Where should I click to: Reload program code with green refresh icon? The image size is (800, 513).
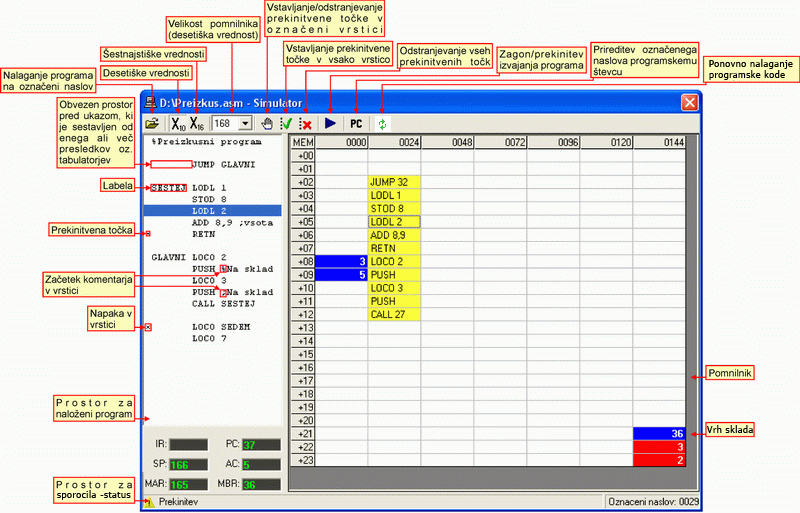click(380, 124)
